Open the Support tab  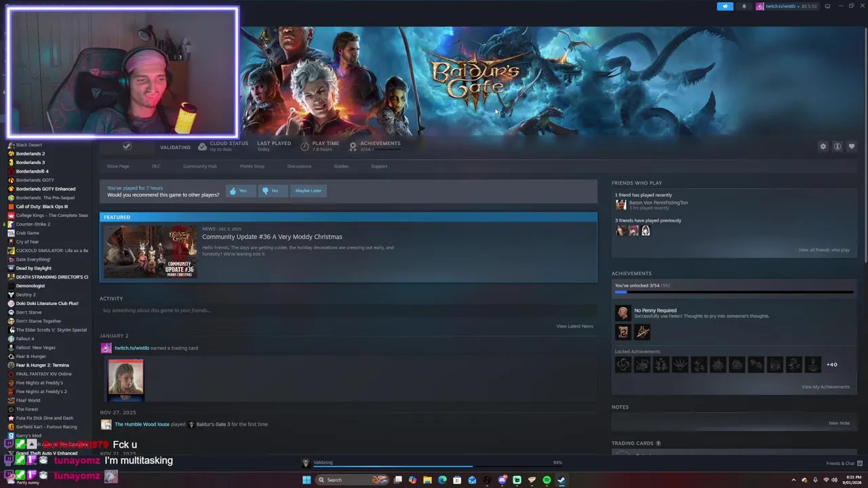(x=379, y=166)
